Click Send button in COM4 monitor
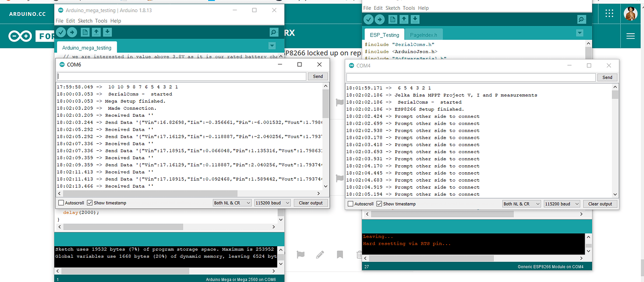The height and width of the screenshot is (282, 644). (x=607, y=77)
